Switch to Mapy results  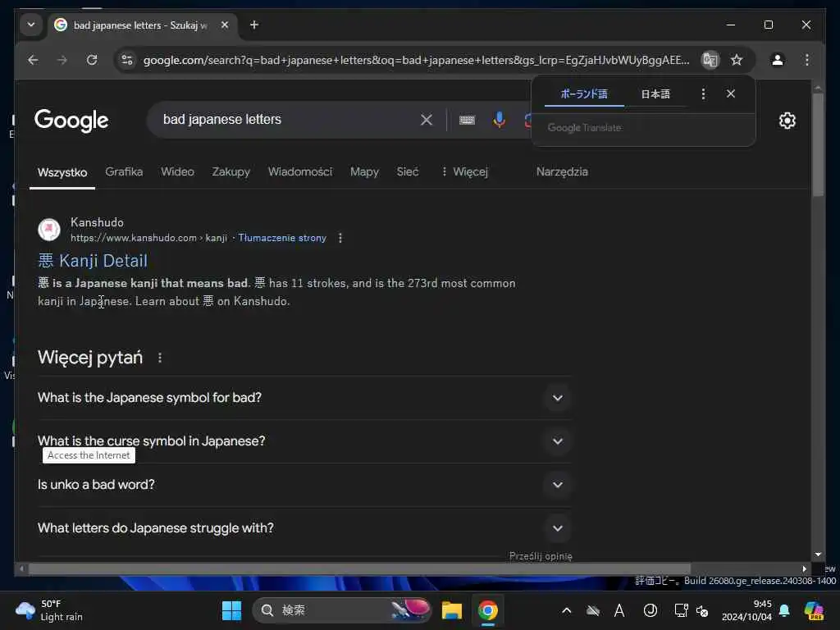click(x=364, y=171)
